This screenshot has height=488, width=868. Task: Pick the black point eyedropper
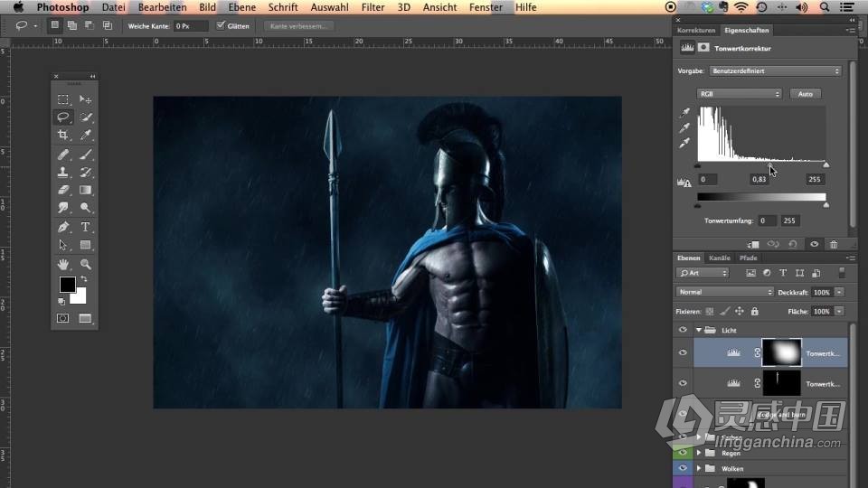click(x=684, y=112)
